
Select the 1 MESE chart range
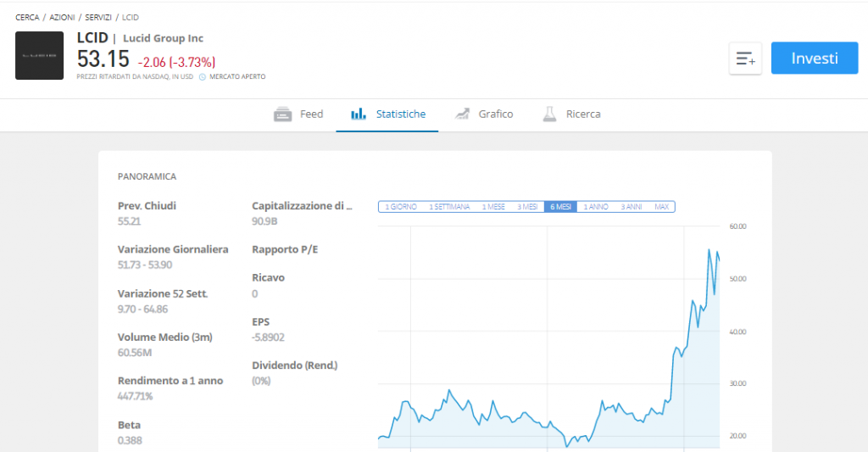pos(493,207)
